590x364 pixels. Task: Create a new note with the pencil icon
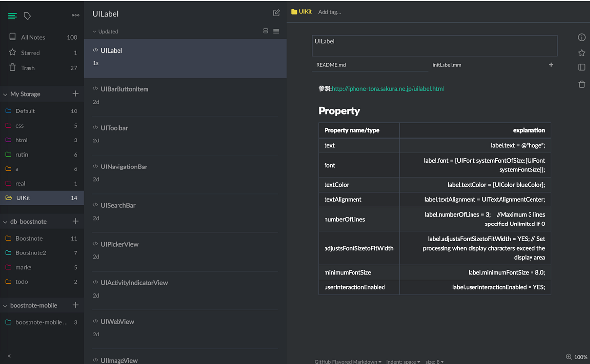tap(276, 13)
